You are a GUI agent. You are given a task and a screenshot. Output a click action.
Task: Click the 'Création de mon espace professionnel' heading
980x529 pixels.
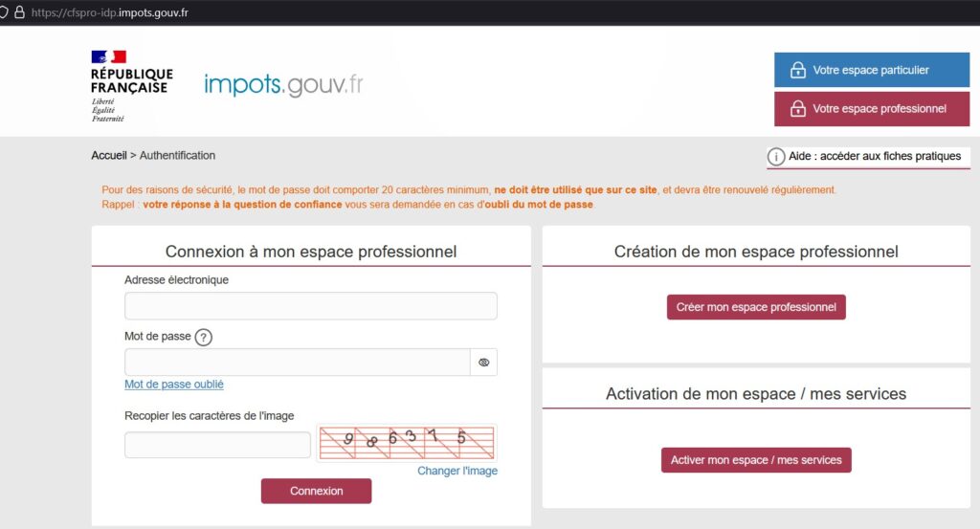click(x=756, y=252)
